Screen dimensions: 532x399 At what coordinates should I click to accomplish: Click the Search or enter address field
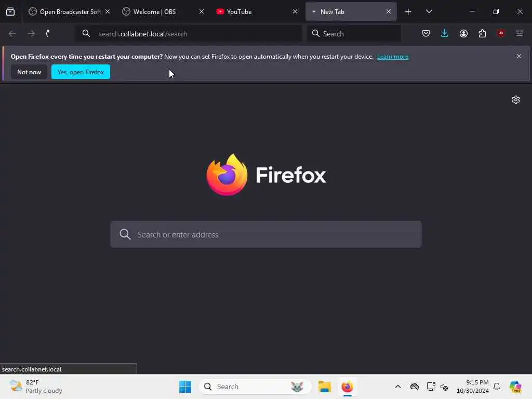[266, 234]
